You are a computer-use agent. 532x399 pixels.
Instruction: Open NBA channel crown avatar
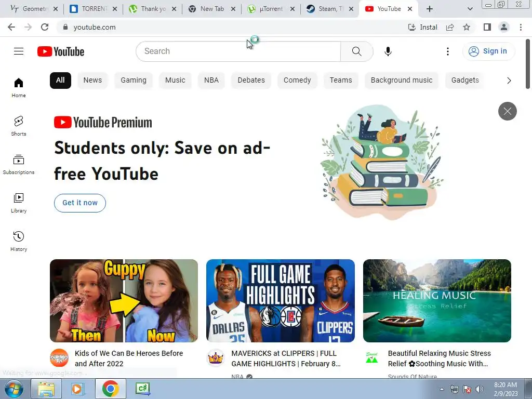(216, 358)
